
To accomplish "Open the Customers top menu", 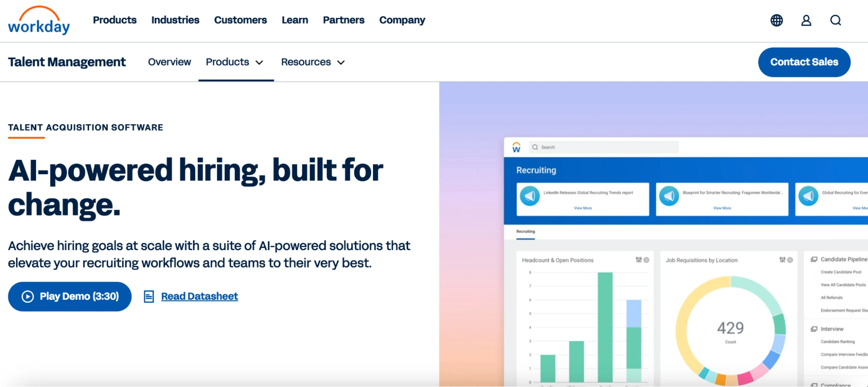I will click(x=241, y=20).
